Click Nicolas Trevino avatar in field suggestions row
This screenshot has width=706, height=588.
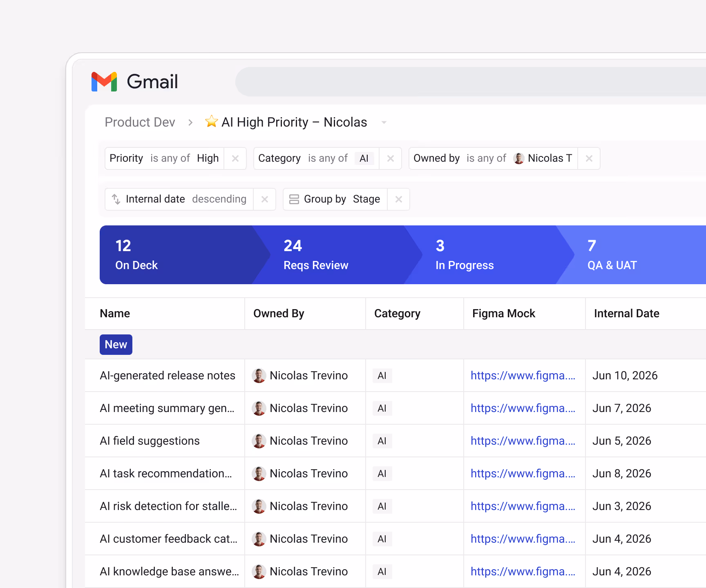(x=259, y=441)
